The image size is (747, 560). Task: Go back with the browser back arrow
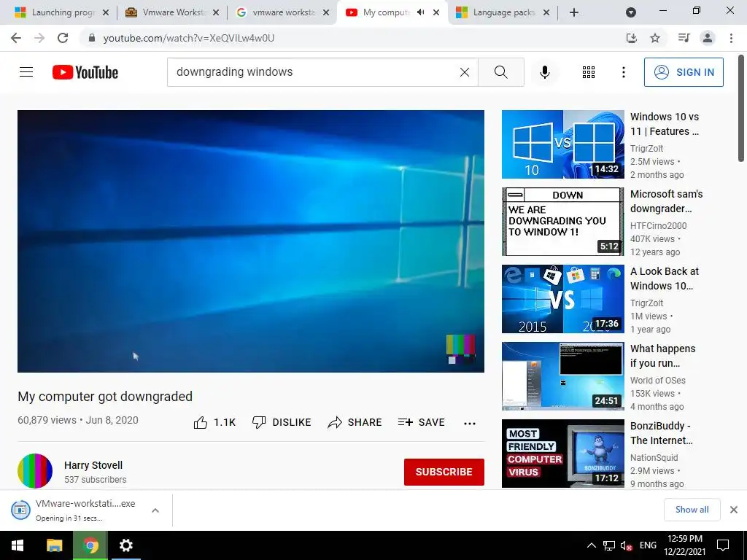click(x=16, y=38)
